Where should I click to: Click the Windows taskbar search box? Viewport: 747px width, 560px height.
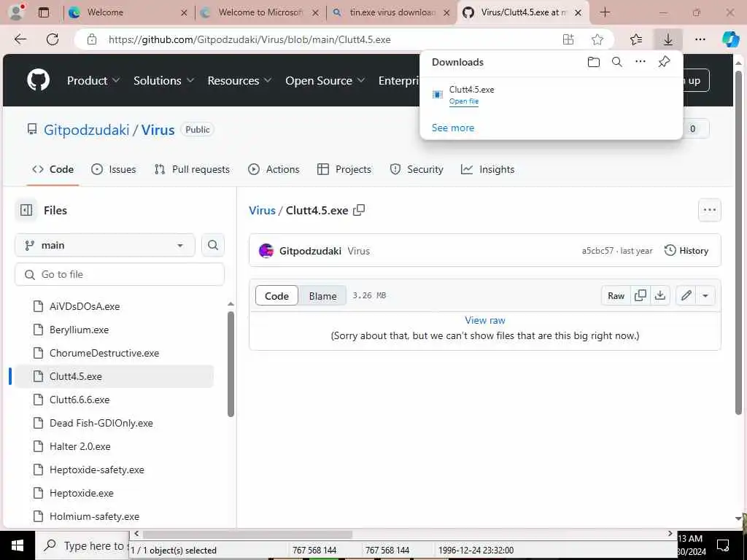pos(82,545)
